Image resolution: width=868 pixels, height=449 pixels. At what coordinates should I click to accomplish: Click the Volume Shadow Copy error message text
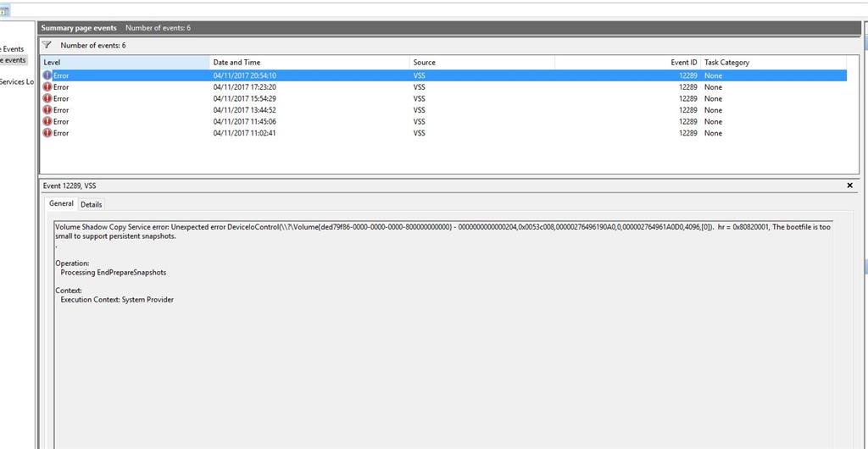(x=442, y=231)
